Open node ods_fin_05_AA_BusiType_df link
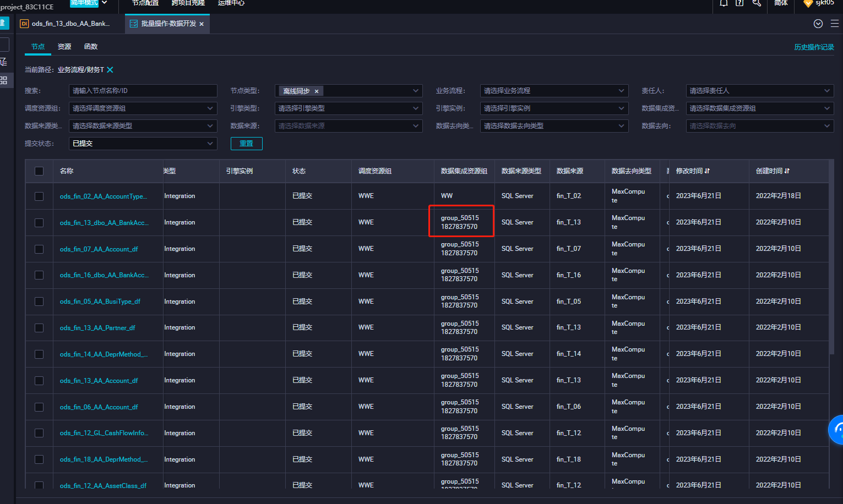The image size is (843, 504). 100,302
